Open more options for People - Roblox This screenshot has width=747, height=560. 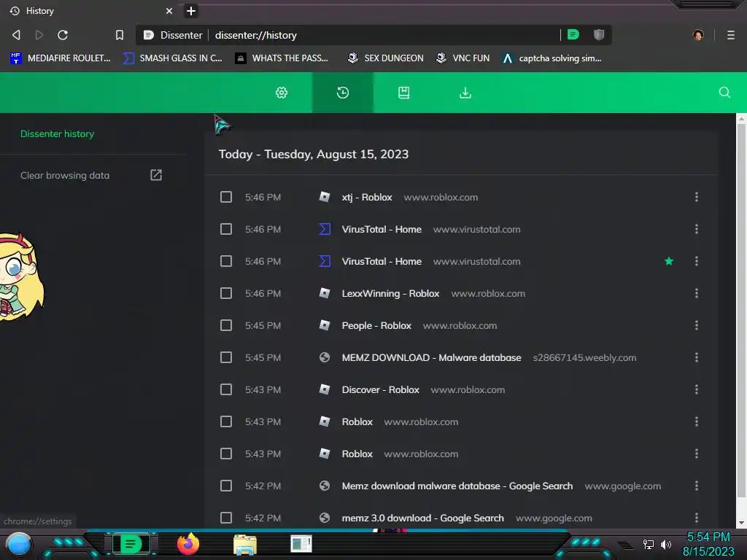(697, 325)
